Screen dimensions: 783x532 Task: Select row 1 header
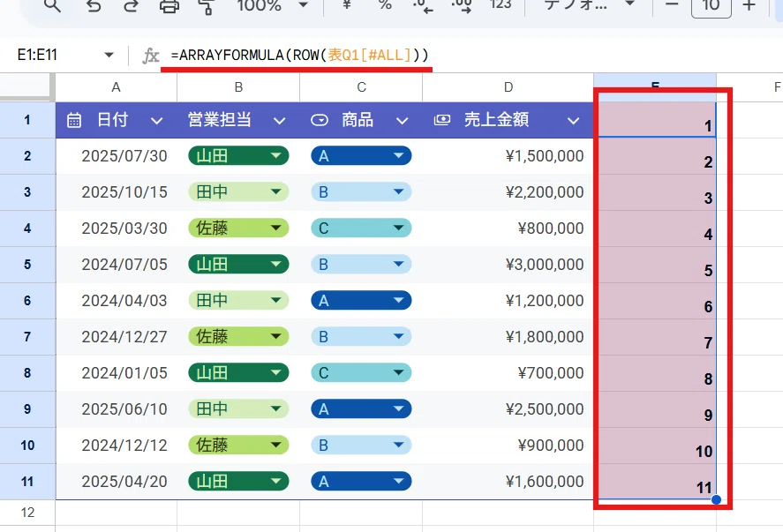coord(27,120)
